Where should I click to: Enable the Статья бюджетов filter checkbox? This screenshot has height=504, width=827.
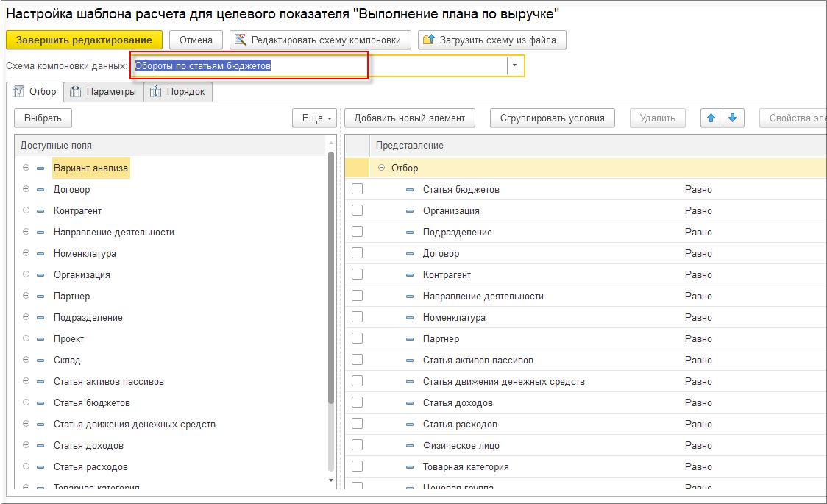click(x=357, y=189)
